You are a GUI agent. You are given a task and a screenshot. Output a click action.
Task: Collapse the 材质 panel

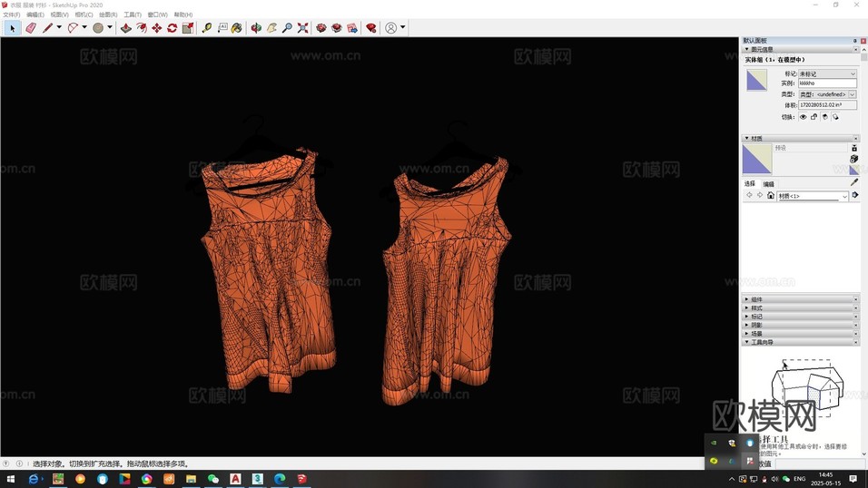click(746, 138)
